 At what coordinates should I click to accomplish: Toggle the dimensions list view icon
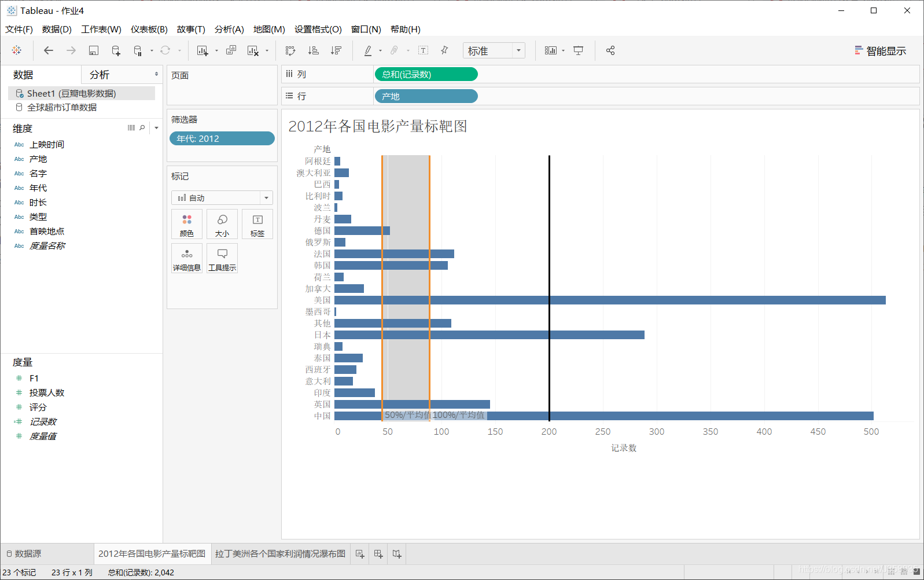[131, 128]
